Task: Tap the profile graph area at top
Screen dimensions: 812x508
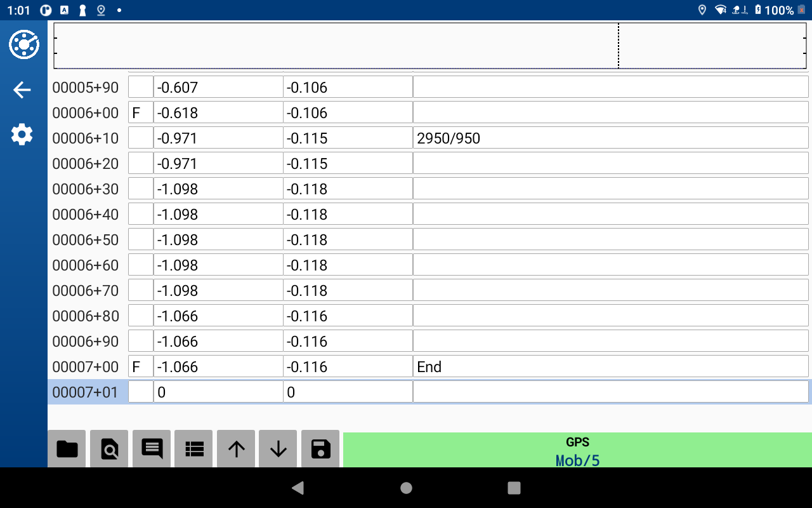Action: (431, 46)
